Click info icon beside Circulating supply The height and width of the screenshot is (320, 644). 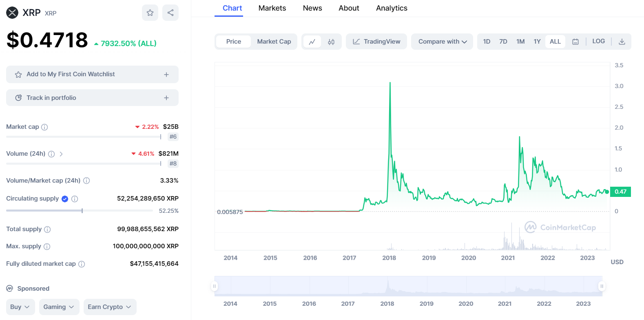pyautogui.click(x=75, y=199)
